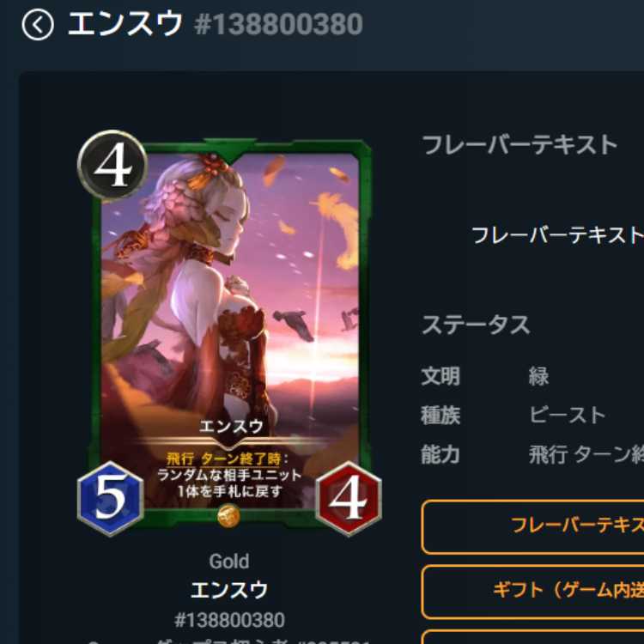The height and width of the screenshot is (644, 644).
Task: Click the エンスウ name banner on the card
Action: tap(231, 426)
